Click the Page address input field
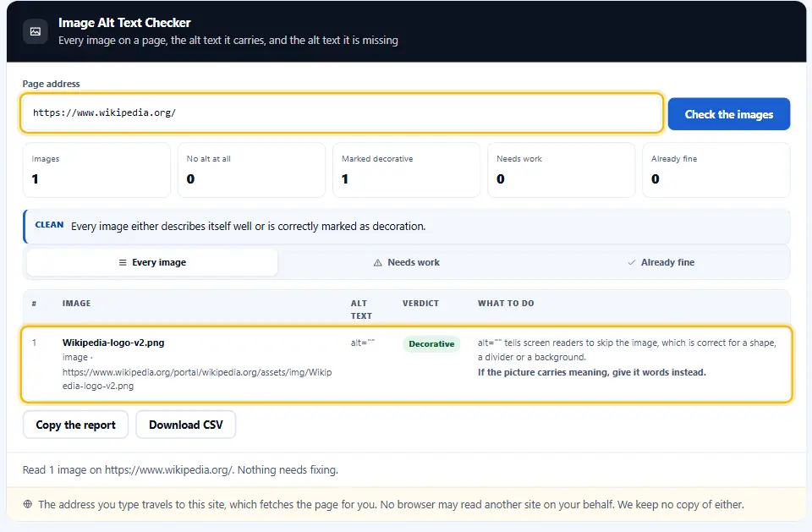 [x=341, y=113]
